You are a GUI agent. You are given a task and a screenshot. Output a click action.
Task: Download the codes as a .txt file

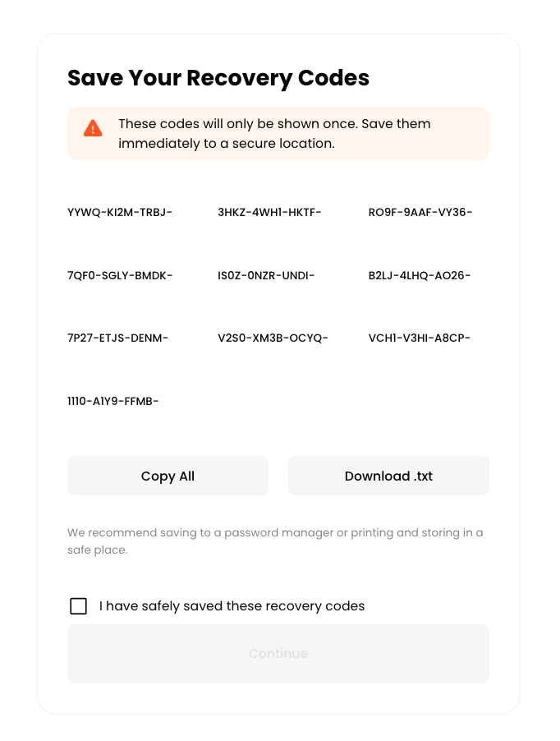[388, 476]
